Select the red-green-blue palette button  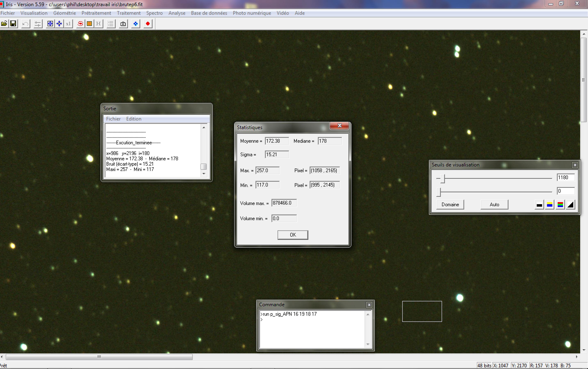pos(560,205)
